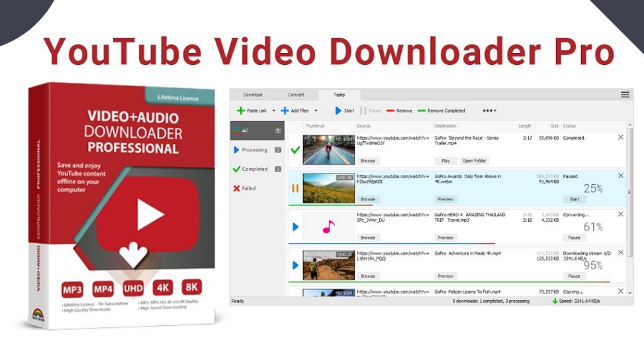This screenshot has width=644, height=363.
Task: Click Preview on AMAZING THAILAND row
Action: tap(445, 238)
